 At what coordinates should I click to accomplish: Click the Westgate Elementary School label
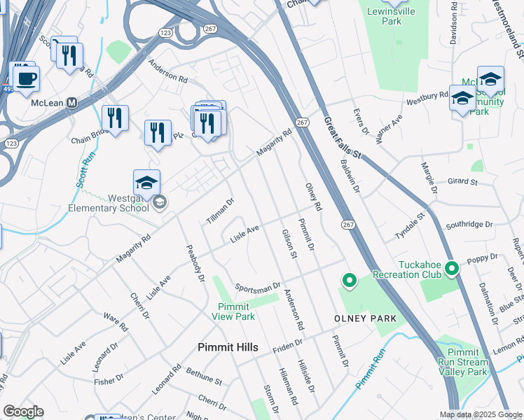click(109, 203)
